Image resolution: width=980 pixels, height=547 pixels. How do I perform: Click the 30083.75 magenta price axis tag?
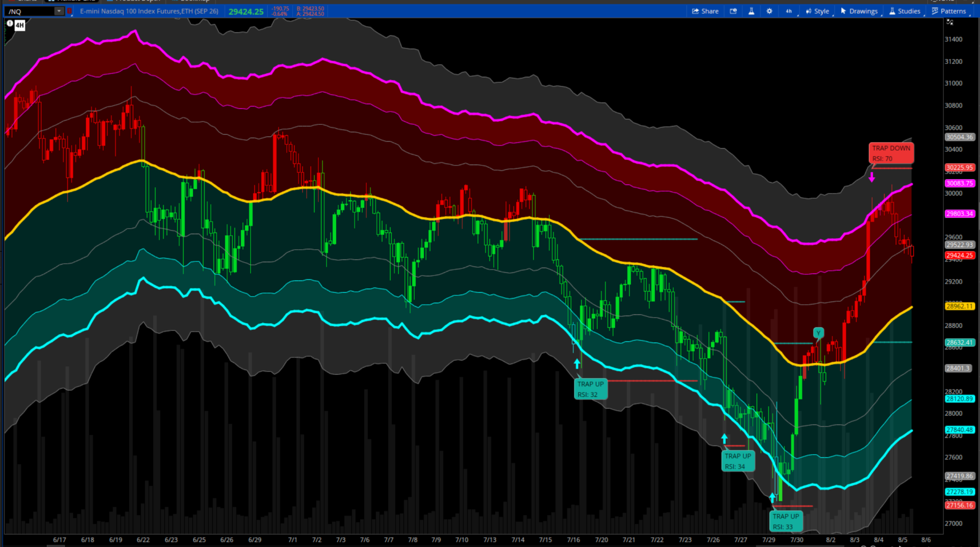click(959, 183)
